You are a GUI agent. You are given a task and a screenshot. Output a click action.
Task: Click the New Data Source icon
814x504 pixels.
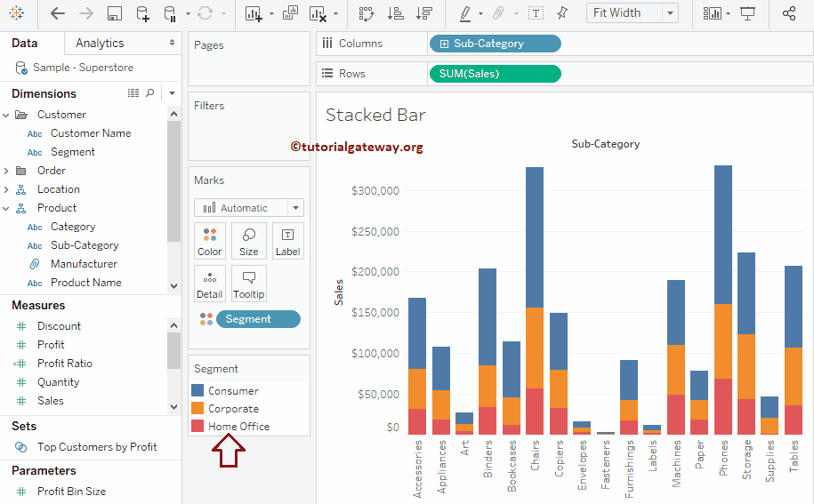tap(142, 13)
